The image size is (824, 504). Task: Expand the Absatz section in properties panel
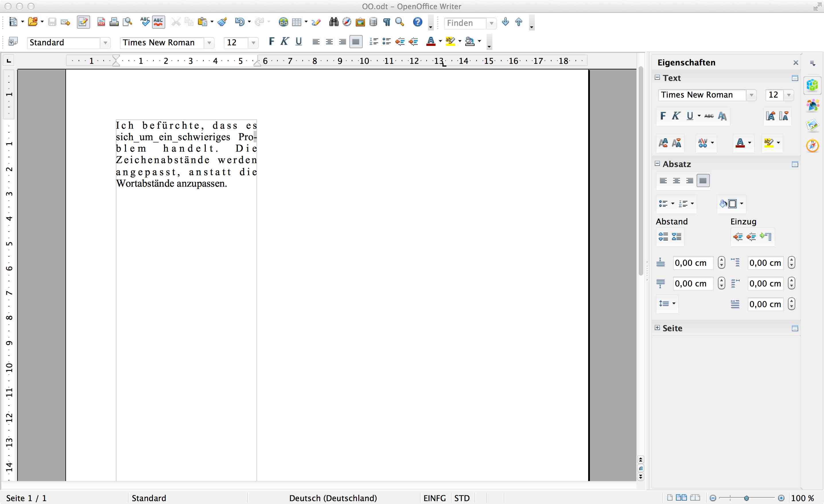click(657, 164)
